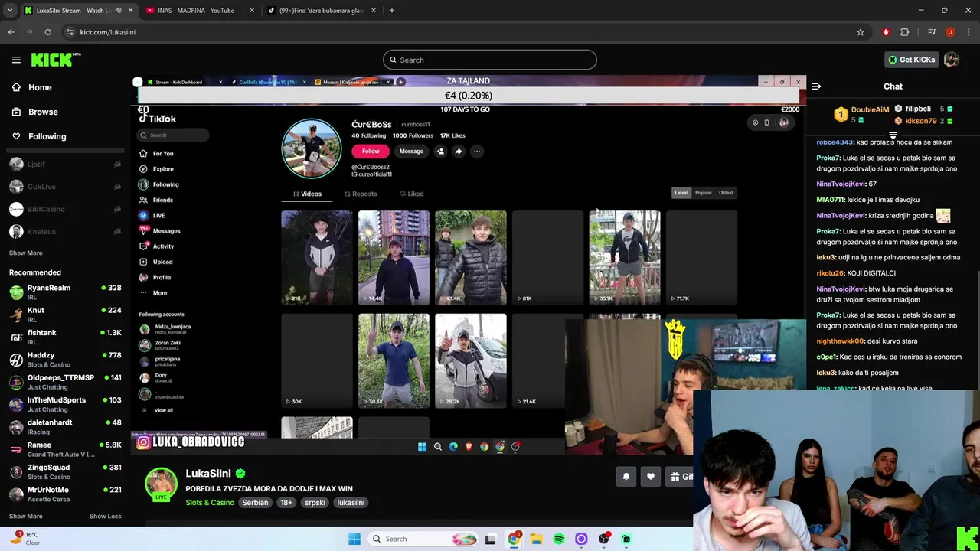980x551 pixels.
Task: Click the srpski tag
Action: pos(315,503)
